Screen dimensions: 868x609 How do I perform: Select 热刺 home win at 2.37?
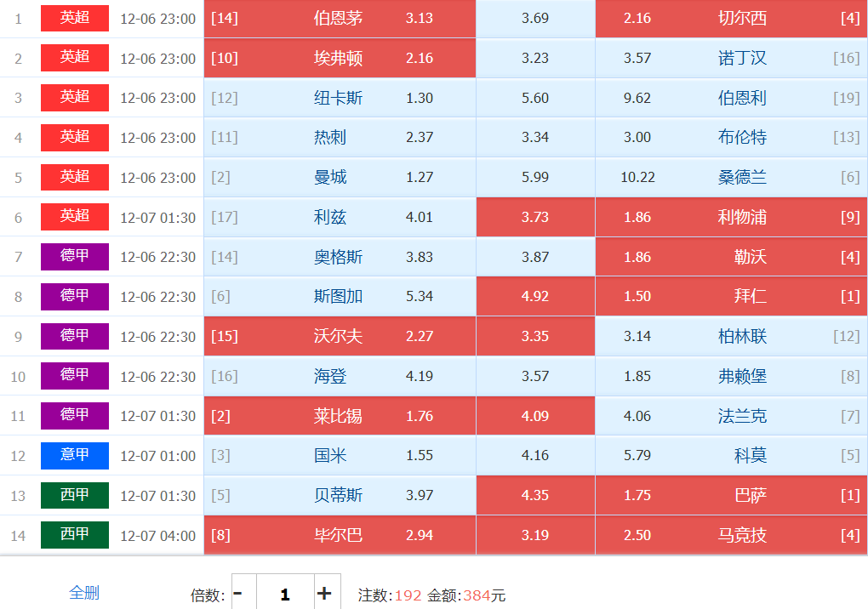coord(340,138)
